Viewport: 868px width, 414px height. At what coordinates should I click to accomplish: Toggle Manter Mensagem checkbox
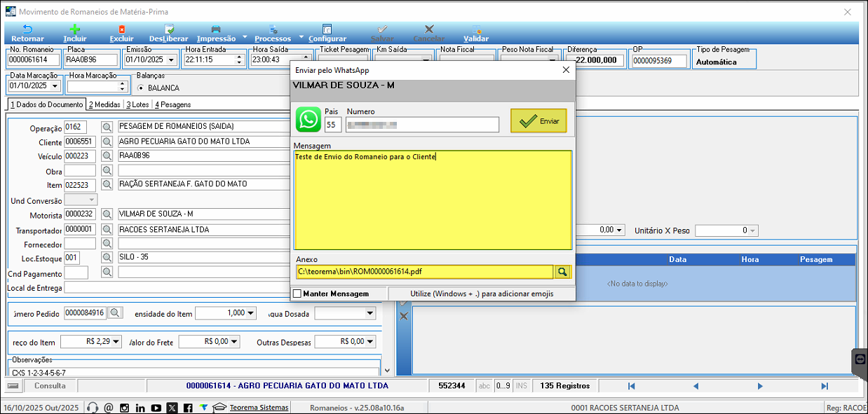tap(297, 294)
